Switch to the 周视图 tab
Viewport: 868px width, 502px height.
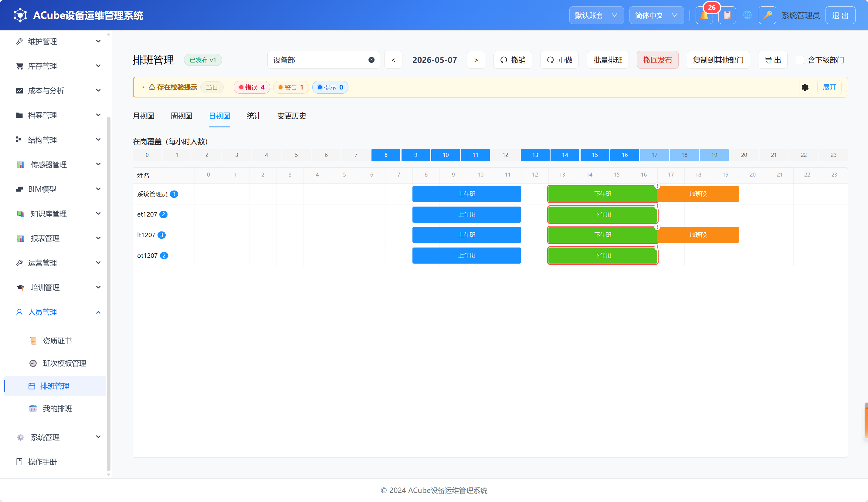click(x=181, y=116)
